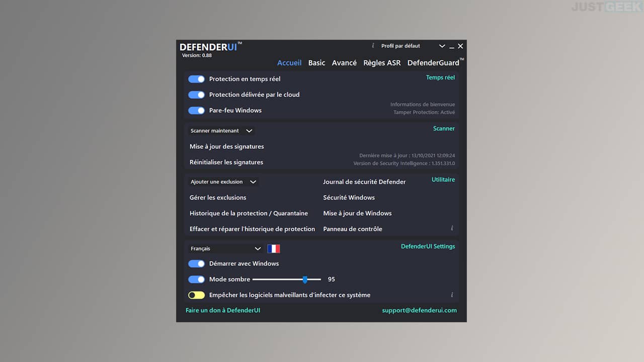
Task: Minimize the DefenderUI window
Action: pyautogui.click(x=452, y=46)
